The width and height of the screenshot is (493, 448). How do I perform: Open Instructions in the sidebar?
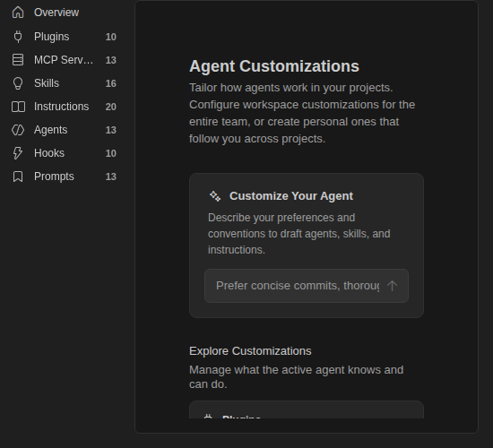click(65, 107)
